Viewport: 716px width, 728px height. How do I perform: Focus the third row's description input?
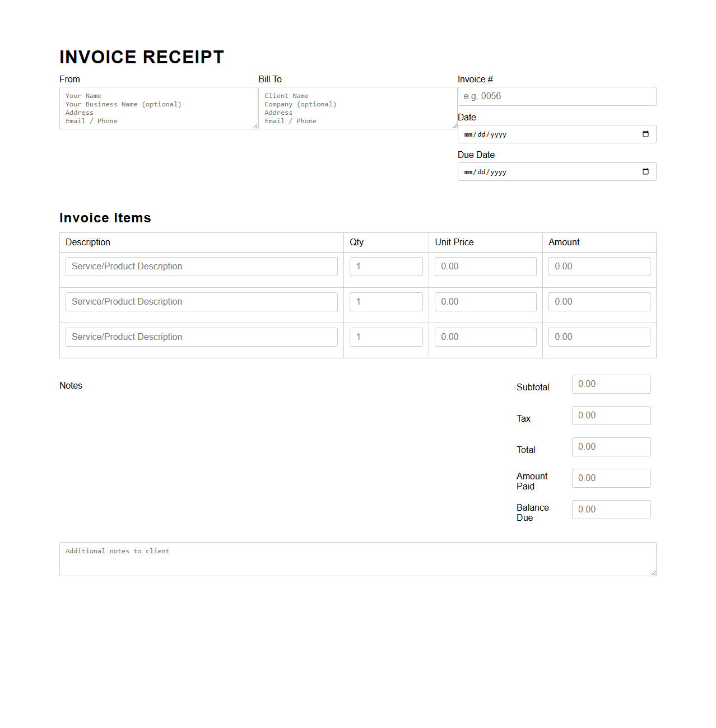201,337
